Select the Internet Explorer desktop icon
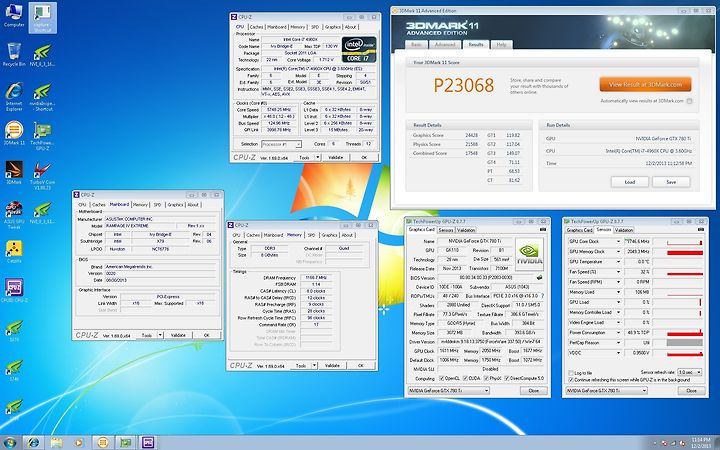Viewport: 720px width, 450px height. click(14, 96)
